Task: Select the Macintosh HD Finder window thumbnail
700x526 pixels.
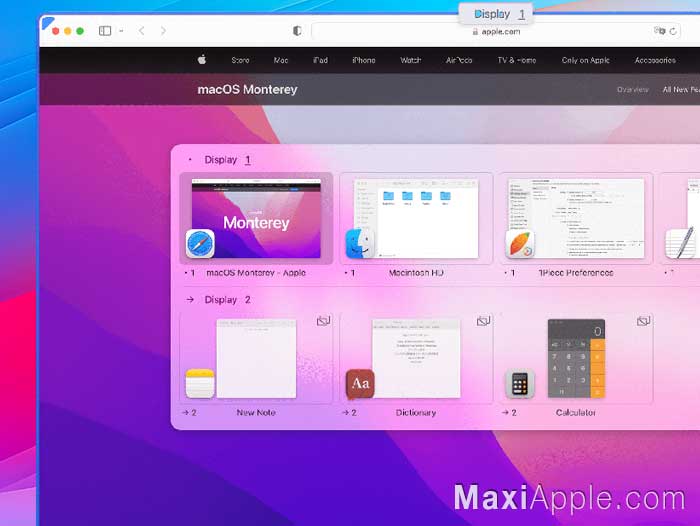Action: point(417,218)
